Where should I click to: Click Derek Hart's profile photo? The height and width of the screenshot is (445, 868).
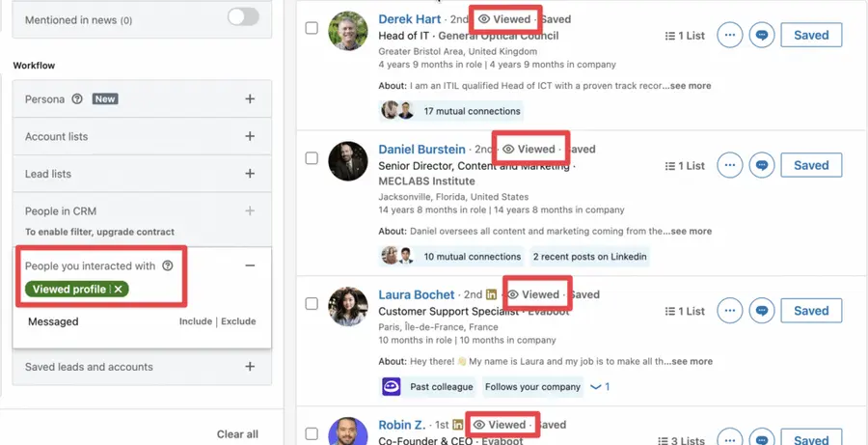347,31
